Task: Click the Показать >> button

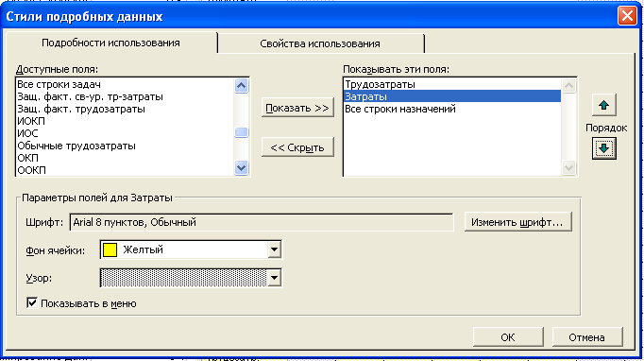Action: (297, 108)
